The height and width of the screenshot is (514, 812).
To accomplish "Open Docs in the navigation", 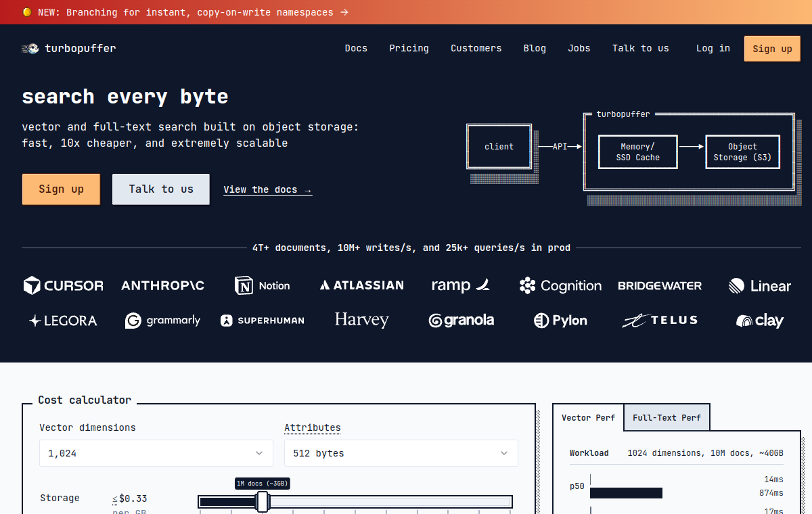I will [356, 49].
